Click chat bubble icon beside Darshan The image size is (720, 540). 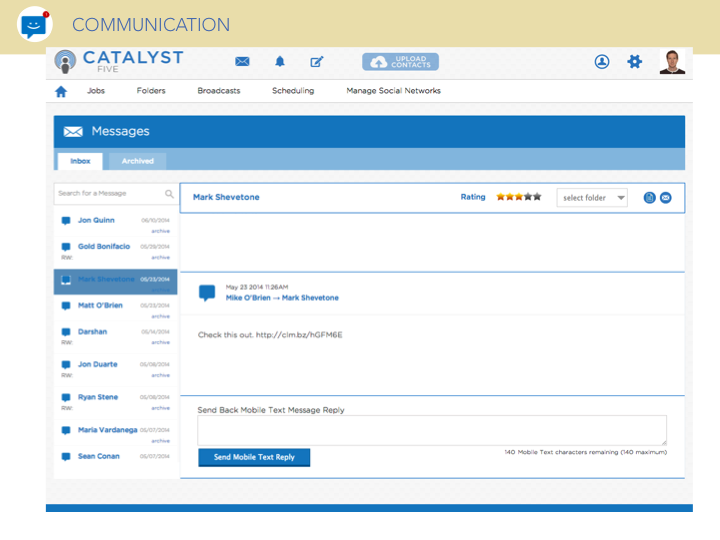[66, 332]
